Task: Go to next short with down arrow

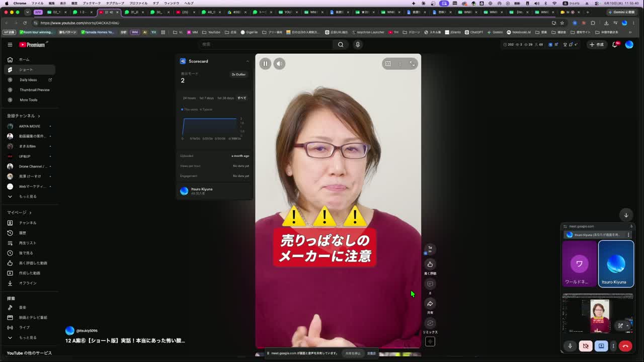Action: pyautogui.click(x=626, y=215)
